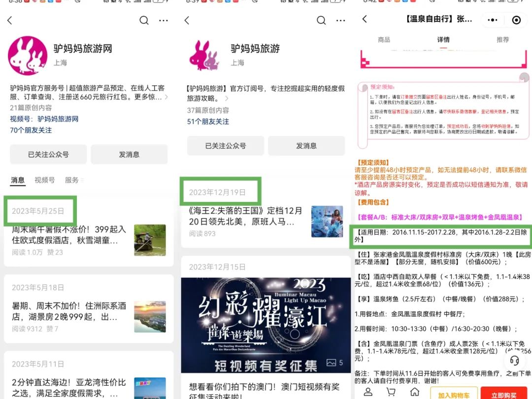This screenshot has width=532, height=399.
Task: Open user profile icon in bottom bar
Action: [368, 392]
